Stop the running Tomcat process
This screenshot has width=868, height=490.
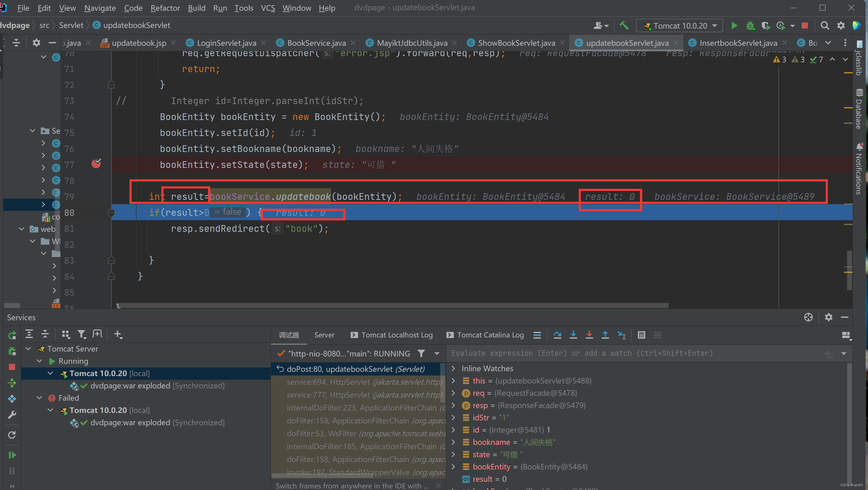[805, 25]
